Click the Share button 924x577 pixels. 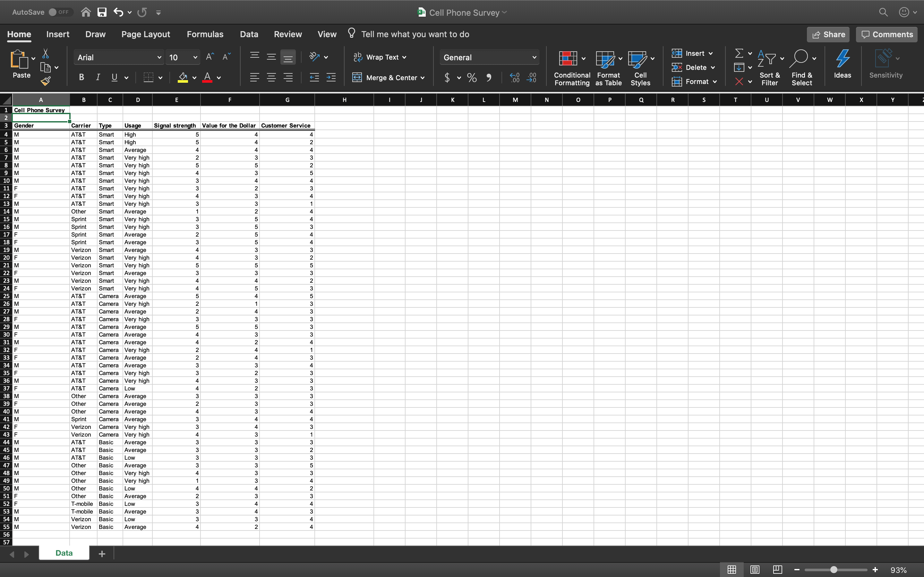(828, 34)
